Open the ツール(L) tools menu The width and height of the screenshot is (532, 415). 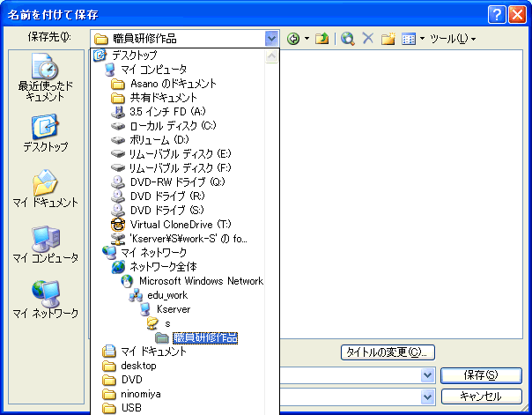coord(453,39)
